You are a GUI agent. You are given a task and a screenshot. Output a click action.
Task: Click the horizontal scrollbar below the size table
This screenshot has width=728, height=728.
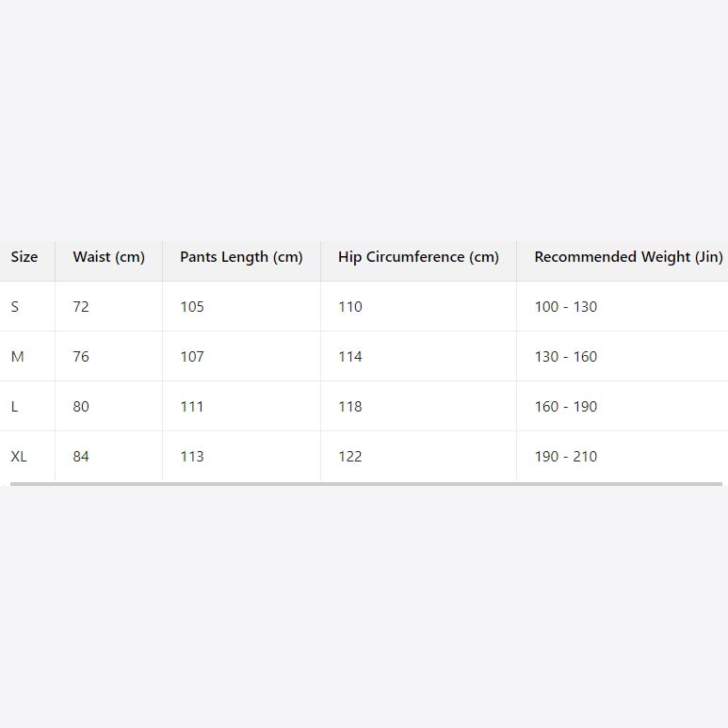coord(365,484)
